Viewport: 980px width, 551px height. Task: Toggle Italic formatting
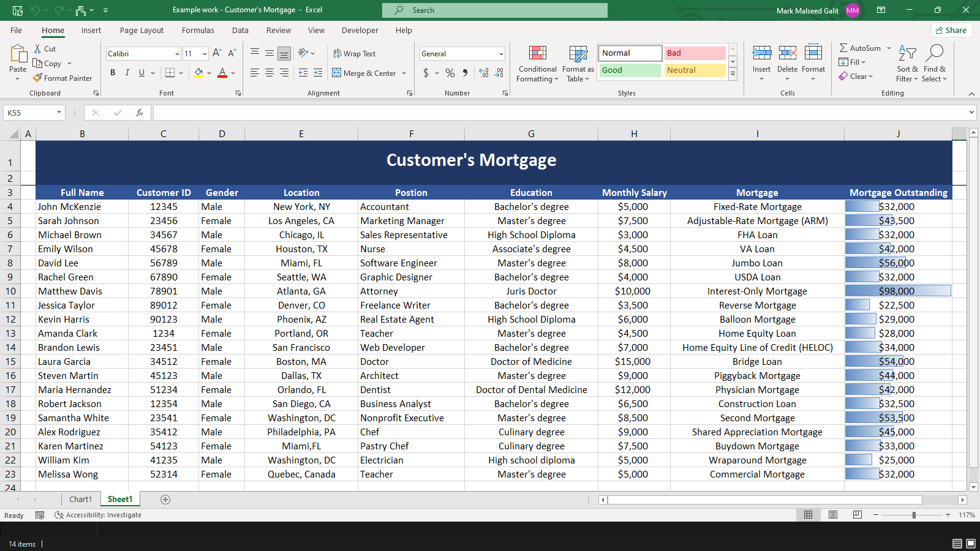point(127,73)
